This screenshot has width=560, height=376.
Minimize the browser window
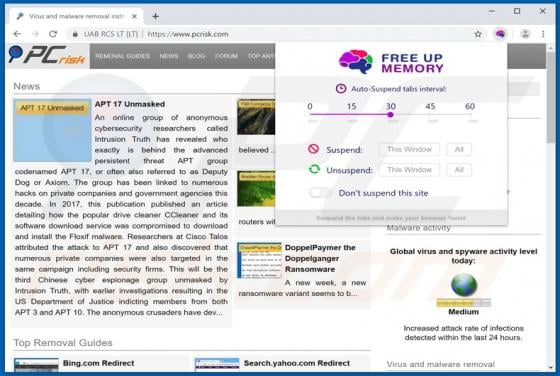(492, 11)
